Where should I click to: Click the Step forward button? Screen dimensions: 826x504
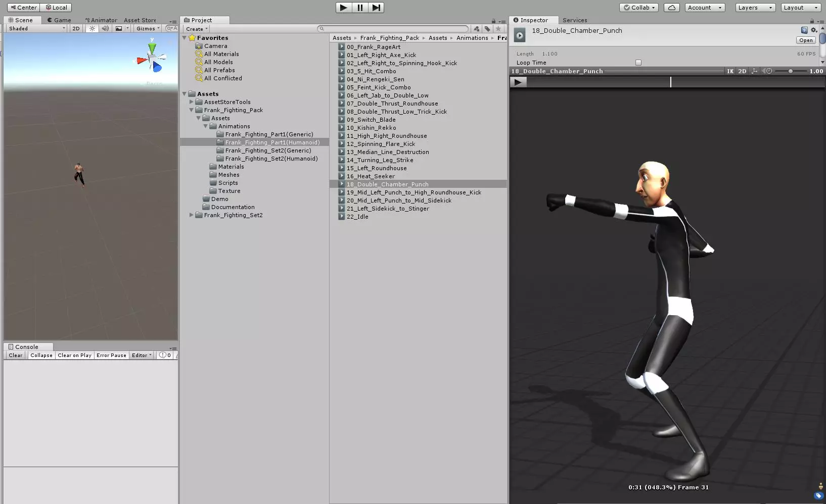[x=376, y=8]
